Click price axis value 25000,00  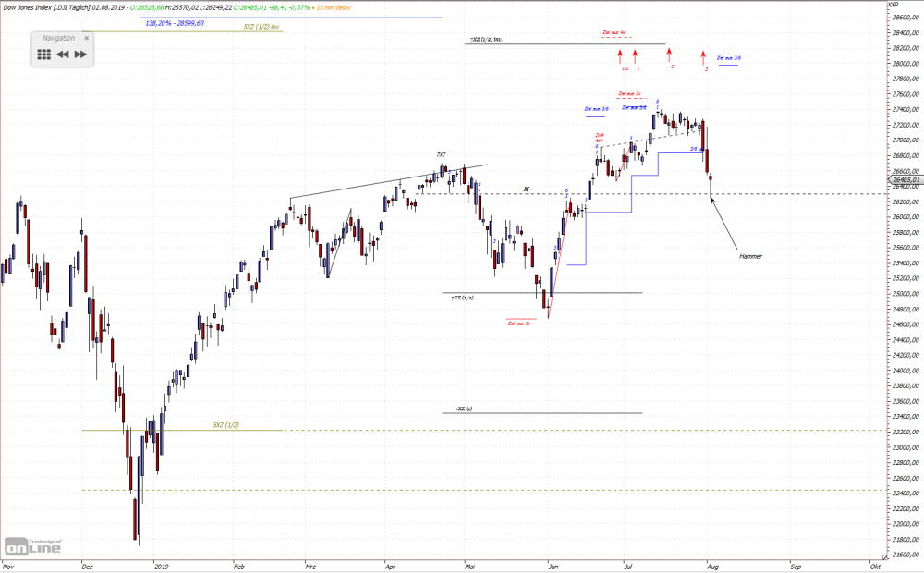(x=906, y=294)
